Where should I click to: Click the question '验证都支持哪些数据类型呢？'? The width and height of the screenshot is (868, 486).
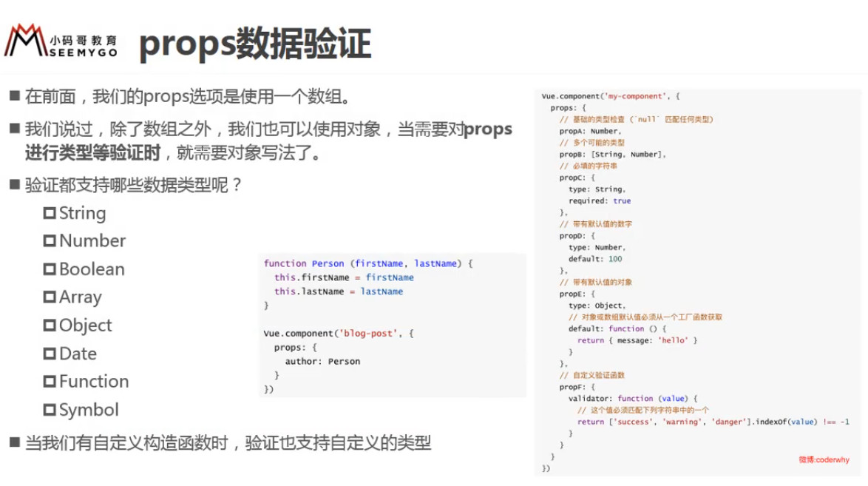tap(133, 184)
